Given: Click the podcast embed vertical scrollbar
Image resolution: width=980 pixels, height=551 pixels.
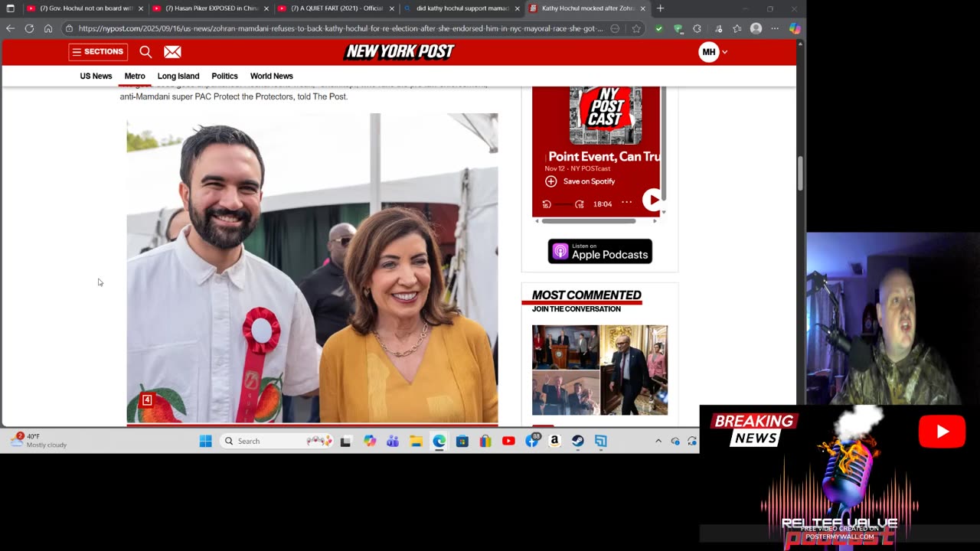Looking at the screenshot, I should pyautogui.click(x=664, y=144).
